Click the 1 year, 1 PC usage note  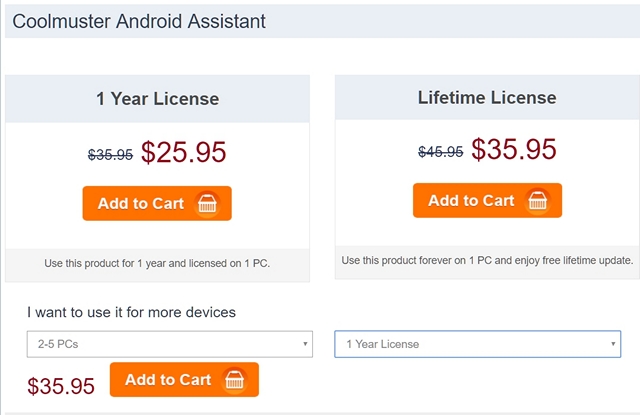[157, 263]
